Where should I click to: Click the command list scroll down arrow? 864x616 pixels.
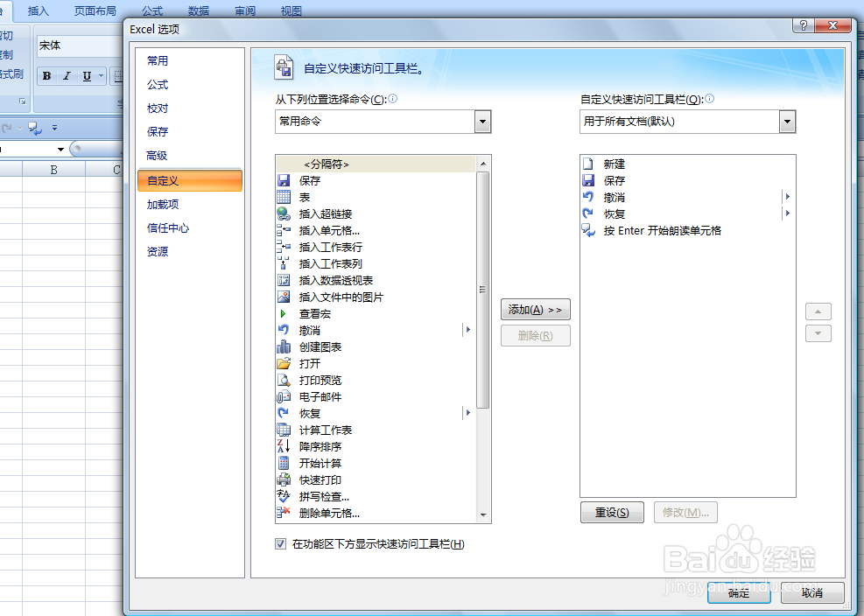pos(482,515)
